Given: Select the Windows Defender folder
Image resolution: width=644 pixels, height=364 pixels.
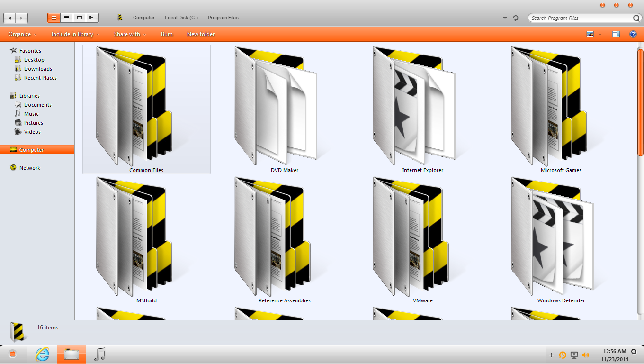Looking at the screenshot, I should [x=561, y=240].
